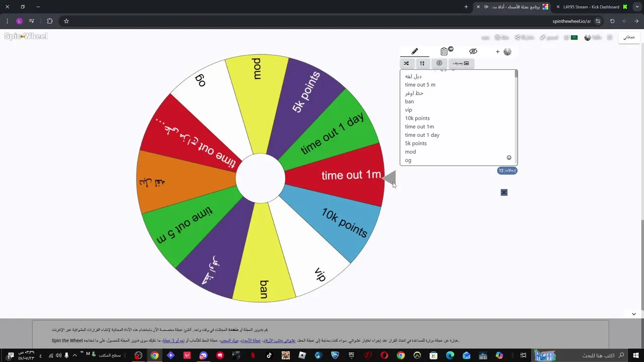The width and height of the screenshot is (644, 362).
Task: Open the browser tab search dropdown
Action: tap(637, 7)
